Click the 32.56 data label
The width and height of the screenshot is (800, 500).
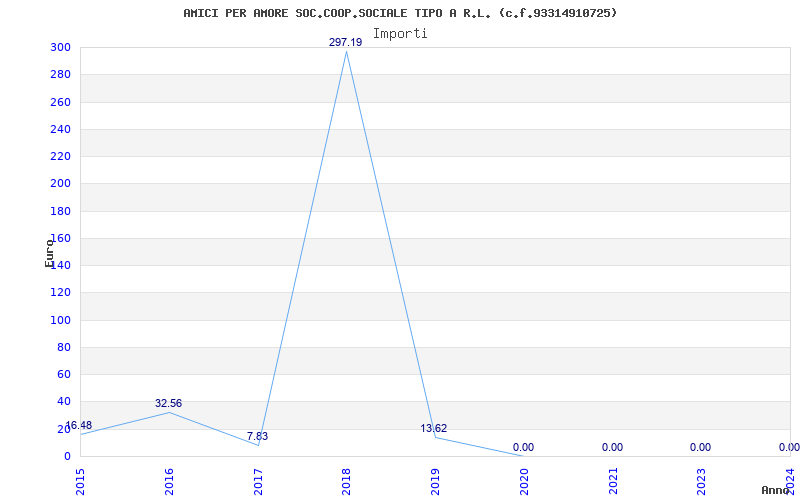(168, 404)
